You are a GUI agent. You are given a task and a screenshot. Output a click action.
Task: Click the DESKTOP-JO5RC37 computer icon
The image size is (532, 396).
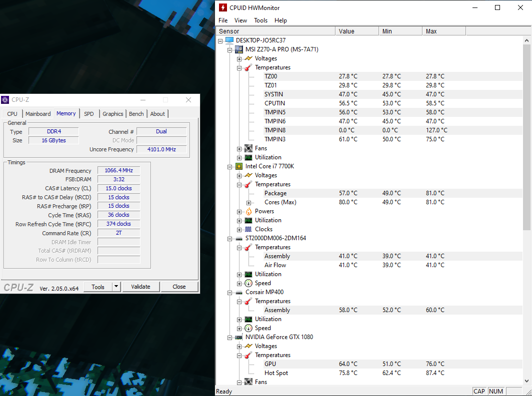click(229, 40)
